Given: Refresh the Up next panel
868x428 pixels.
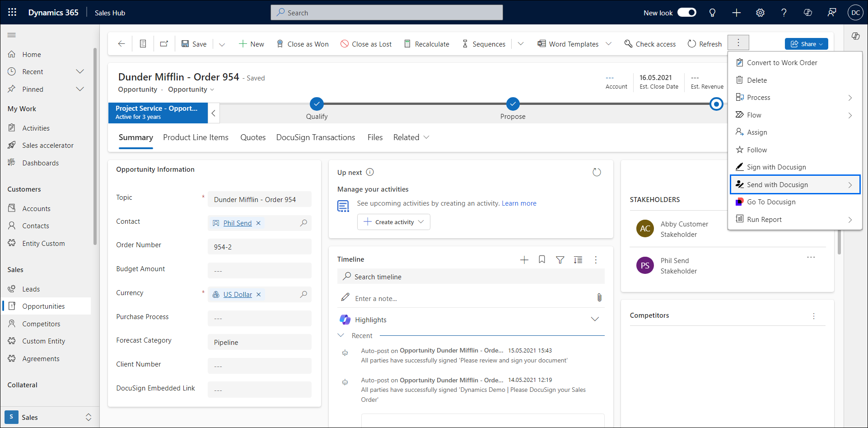Looking at the screenshot, I should [x=597, y=172].
